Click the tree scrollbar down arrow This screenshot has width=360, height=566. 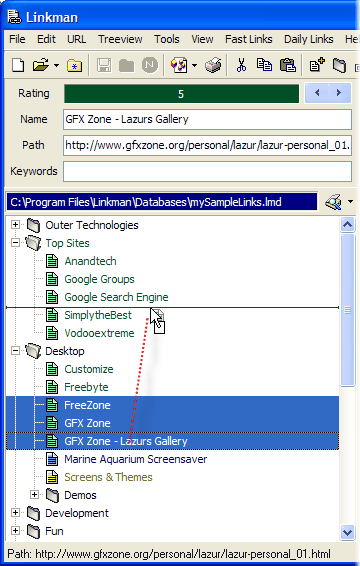click(347, 532)
